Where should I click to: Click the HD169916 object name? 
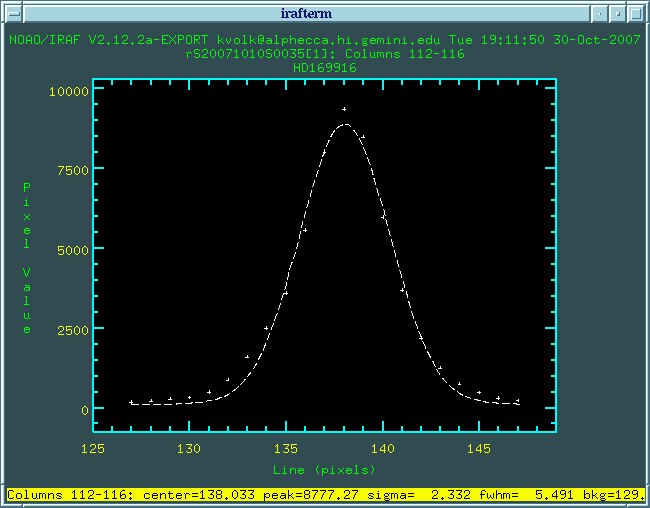(325, 68)
